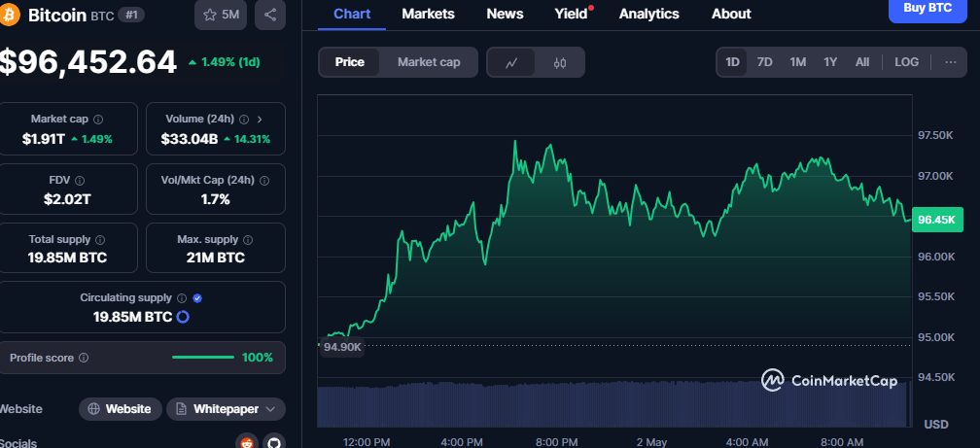Open the chart more options ellipsis
This screenshot has height=448, width=980.
[x=951, y=62]
